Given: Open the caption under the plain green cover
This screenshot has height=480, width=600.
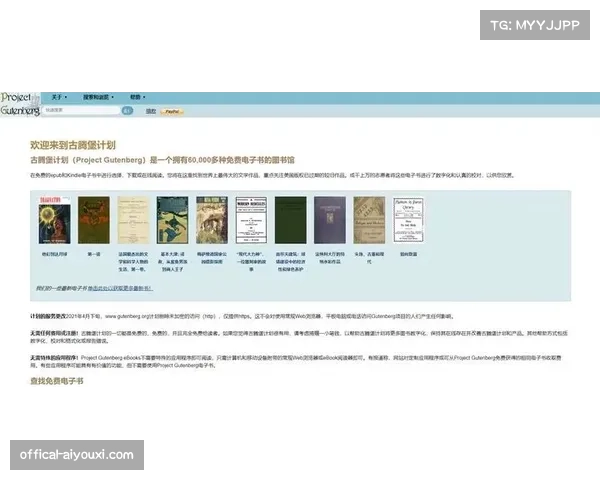Looking at the screenshot, I should tap(290, 261).
